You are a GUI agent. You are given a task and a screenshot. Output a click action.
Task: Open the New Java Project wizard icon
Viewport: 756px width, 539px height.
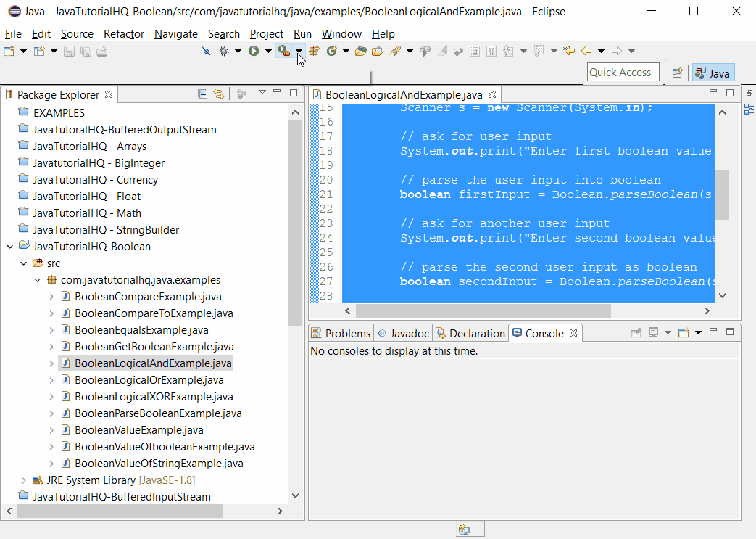click(x=40, y=51)
